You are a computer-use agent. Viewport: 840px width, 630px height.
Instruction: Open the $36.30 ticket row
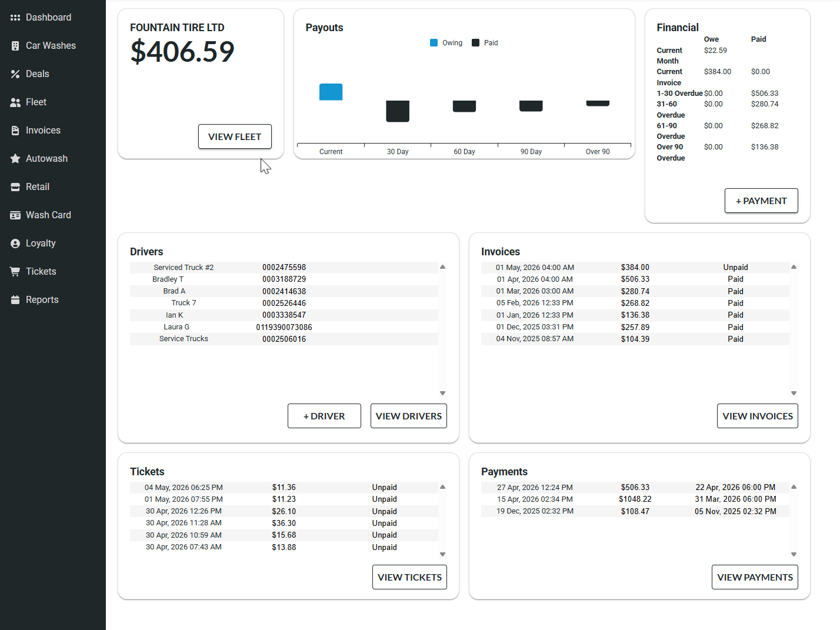(284, 524)
